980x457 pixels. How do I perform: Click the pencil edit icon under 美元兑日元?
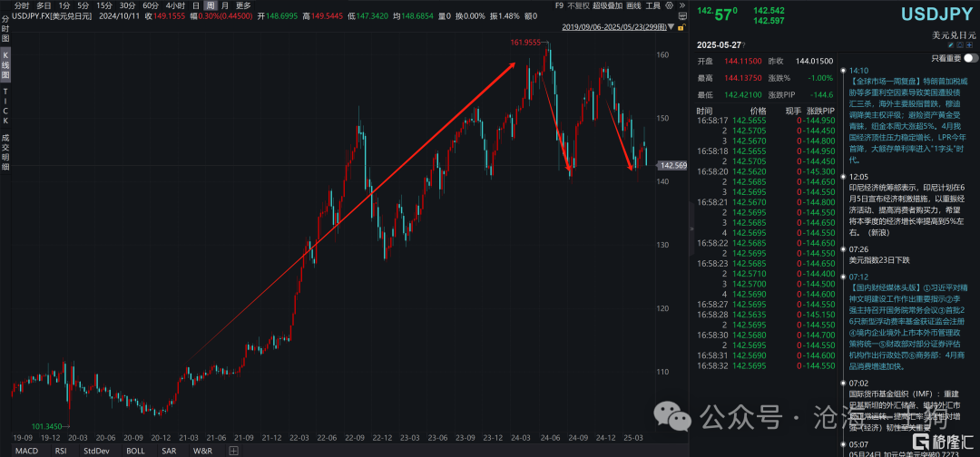click(x=951, y=45)
